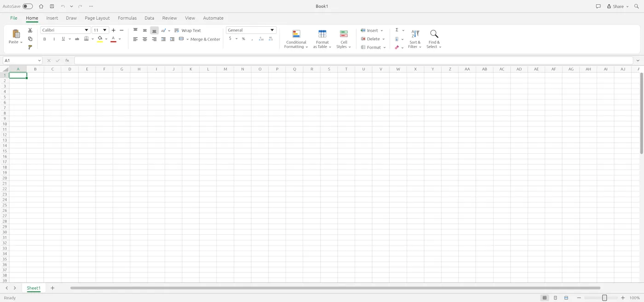This screenshot has height=302, width=644.
Task: Toggle the AutoSave switch
Action: 28,6
